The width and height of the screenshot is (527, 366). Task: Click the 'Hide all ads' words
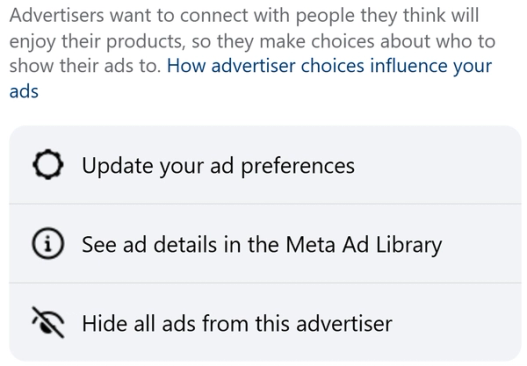139,323
